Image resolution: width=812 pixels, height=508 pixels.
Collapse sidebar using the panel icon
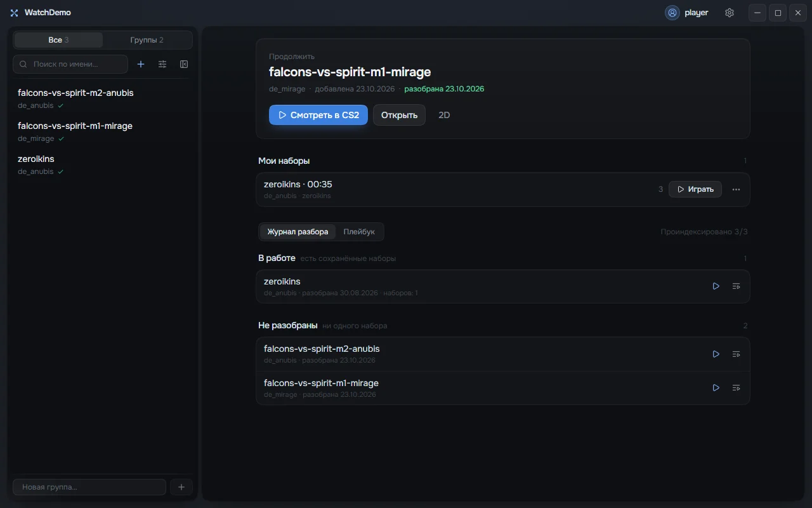click(x=184, y=64)
